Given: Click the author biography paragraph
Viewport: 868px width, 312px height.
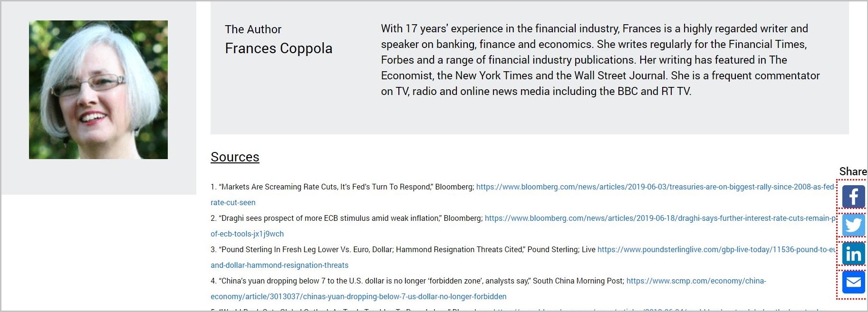Looking at the screenshot, I should point(600,60).
